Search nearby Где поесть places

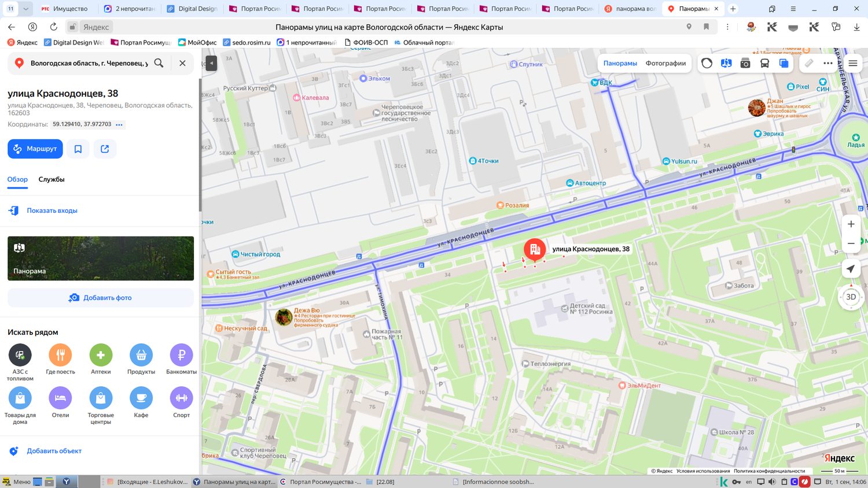[x=60, y=359]
